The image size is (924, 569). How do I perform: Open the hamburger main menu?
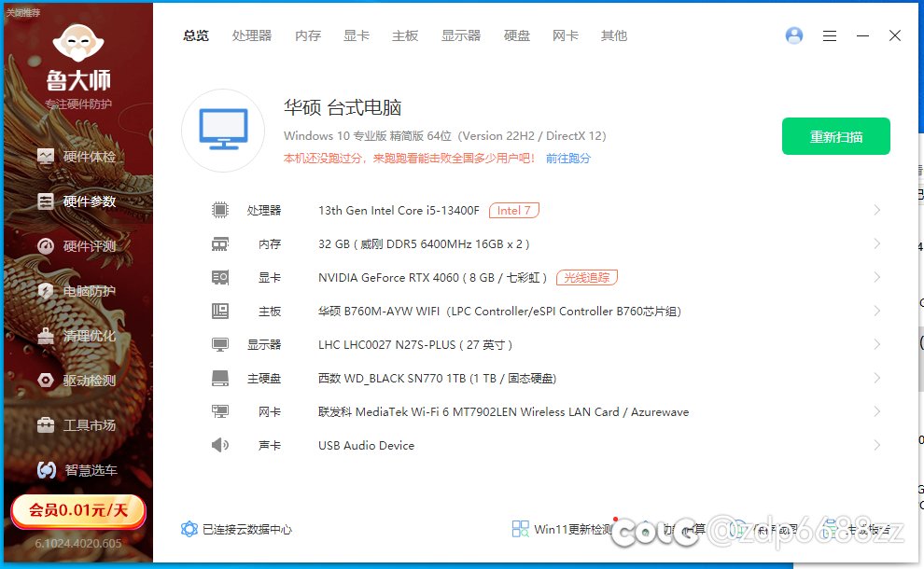coord(830,36)
